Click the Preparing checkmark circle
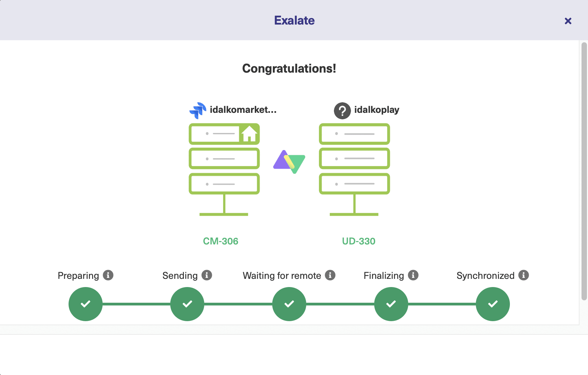Screen dimensions: 588x375 [x=85, y=304]
